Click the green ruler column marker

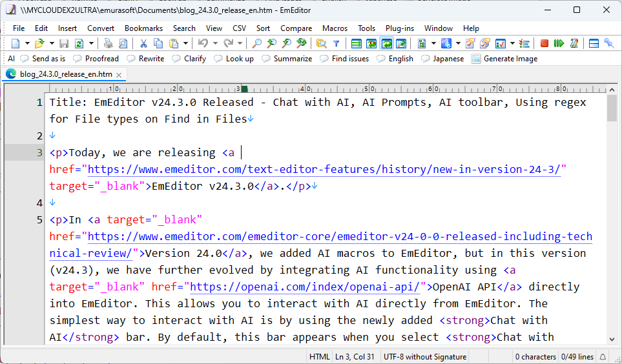pos(245,89)
